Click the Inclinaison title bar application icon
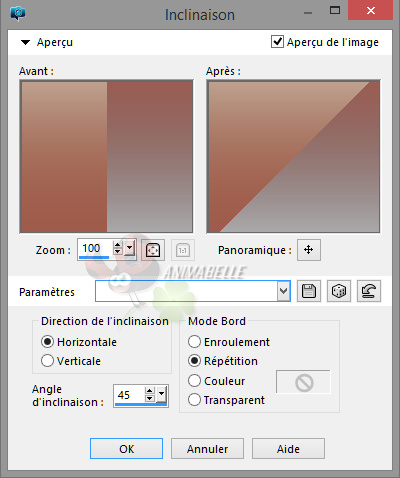 pyautogui.click(x=18, y=13)
